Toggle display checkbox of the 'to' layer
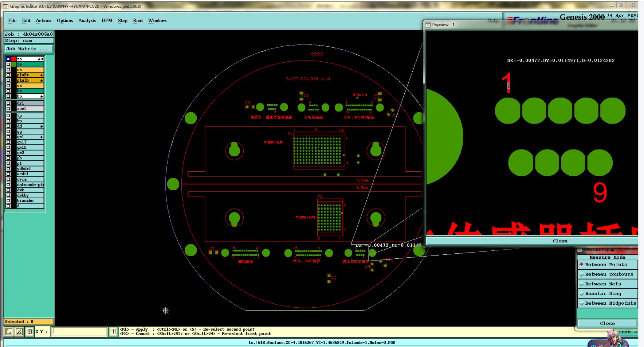The height and width of the screenshot is (347, 644). coord(8,59)
